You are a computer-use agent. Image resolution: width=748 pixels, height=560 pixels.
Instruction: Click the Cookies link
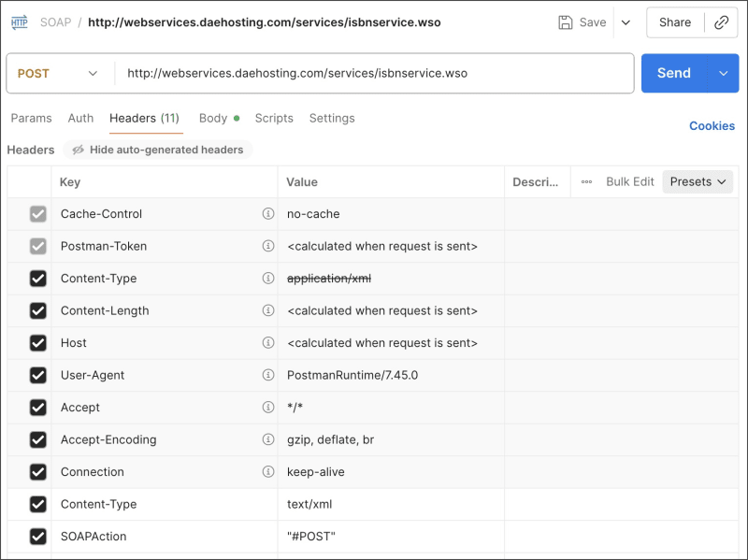tap(712, 126)
